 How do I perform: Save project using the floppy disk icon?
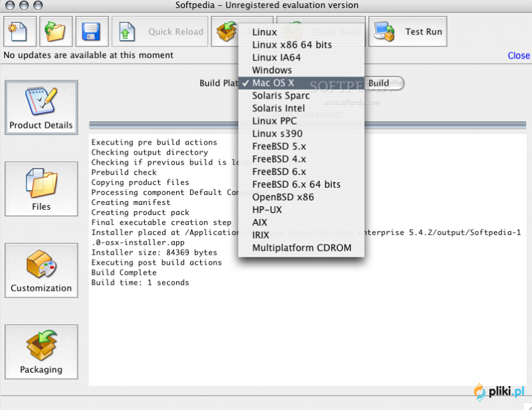click(92, 31)
